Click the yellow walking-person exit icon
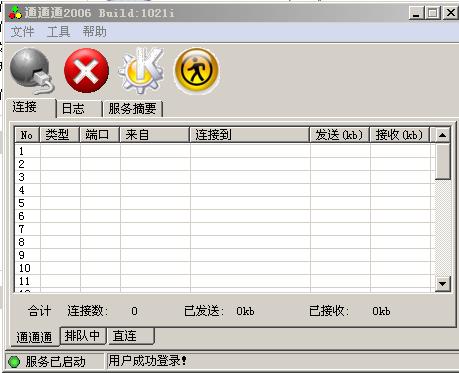459x373 pixels. [197, 70]
